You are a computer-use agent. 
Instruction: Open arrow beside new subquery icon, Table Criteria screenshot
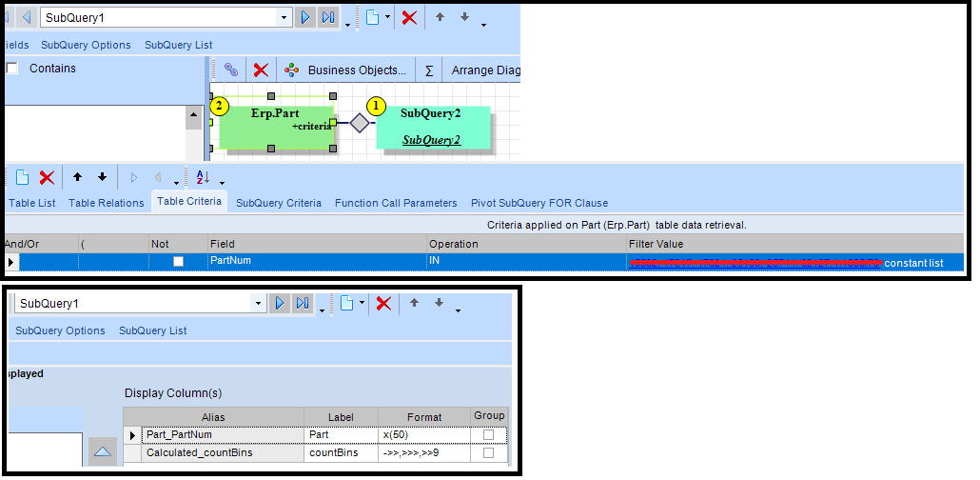click(x=387, y=17)
